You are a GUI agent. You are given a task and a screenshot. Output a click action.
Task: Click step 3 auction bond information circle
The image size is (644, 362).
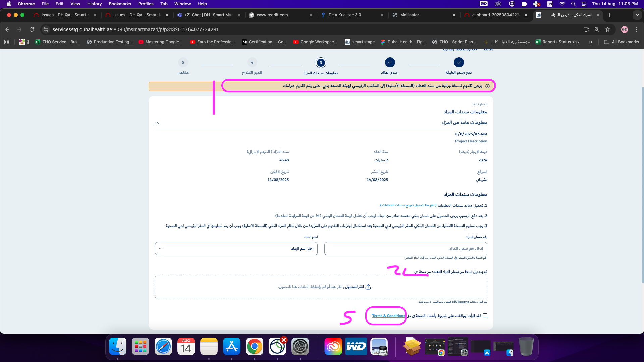click(321, 63)
